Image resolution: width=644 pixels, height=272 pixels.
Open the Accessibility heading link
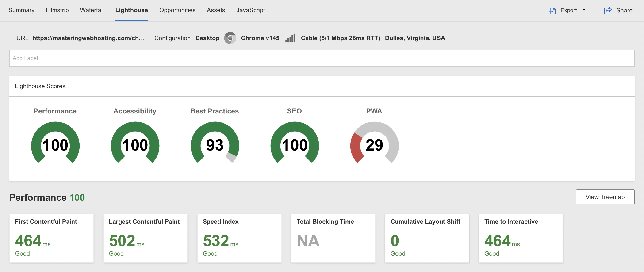(135, 111)
